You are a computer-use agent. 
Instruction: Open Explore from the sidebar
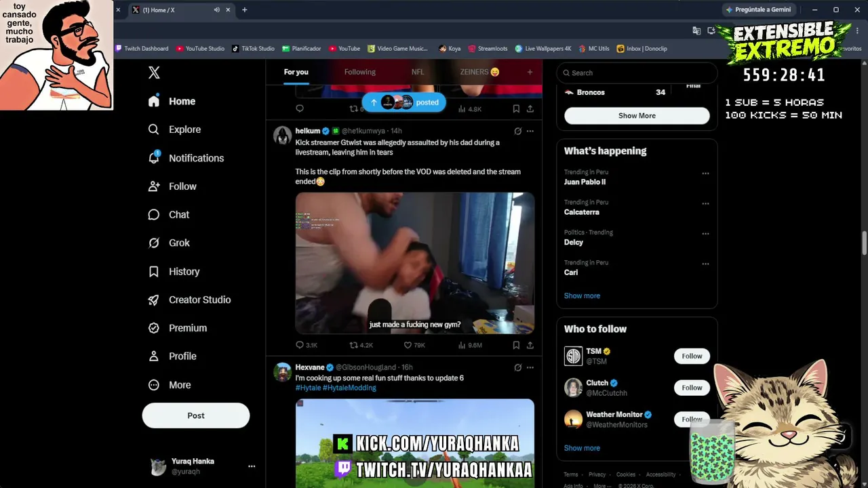[174, 129]
